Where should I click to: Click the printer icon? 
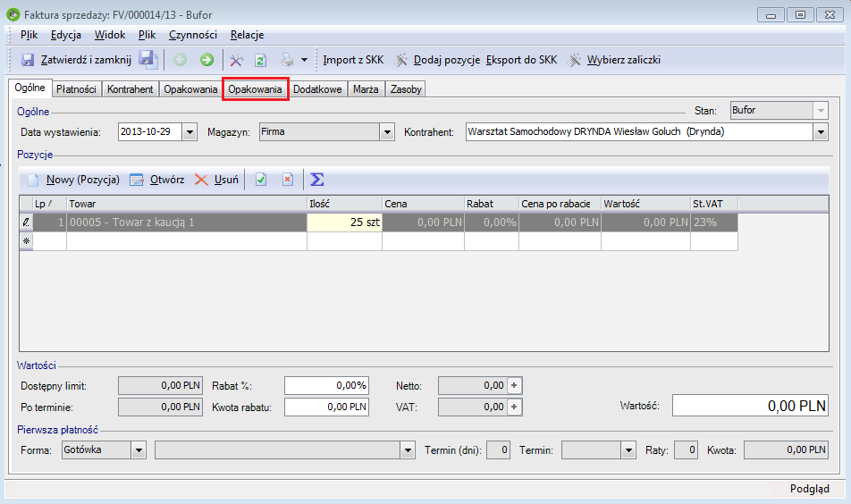coord(288,60)
